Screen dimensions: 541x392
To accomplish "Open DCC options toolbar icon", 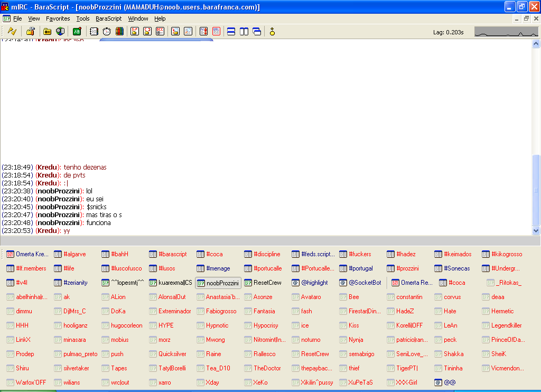I will (x=160, y=31).
